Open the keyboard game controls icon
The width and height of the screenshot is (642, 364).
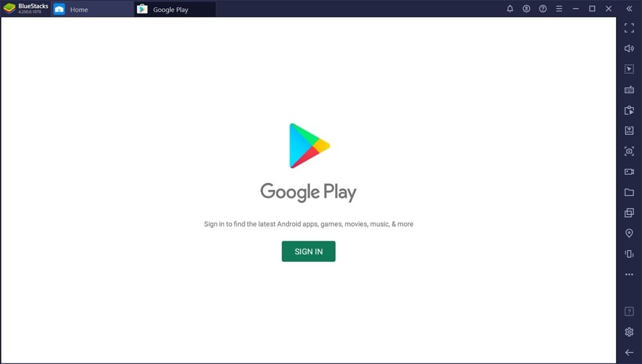[x=629, y=90]
